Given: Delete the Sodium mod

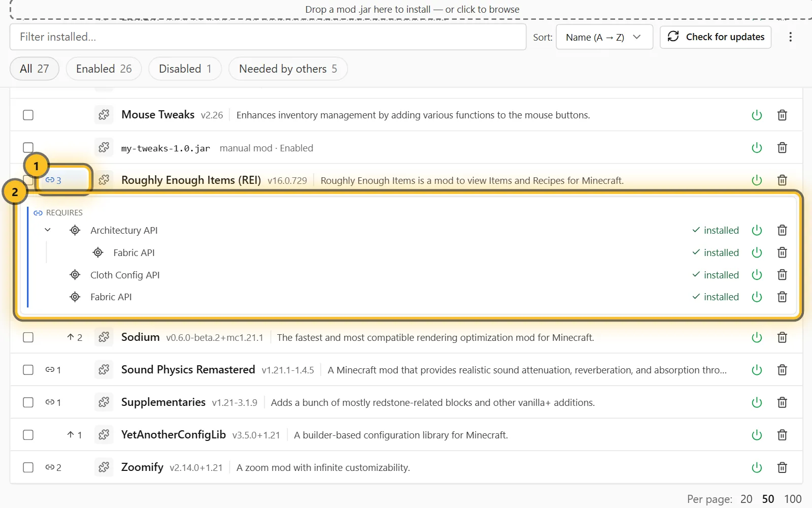Looking at the screenshot, I should 782,337.
